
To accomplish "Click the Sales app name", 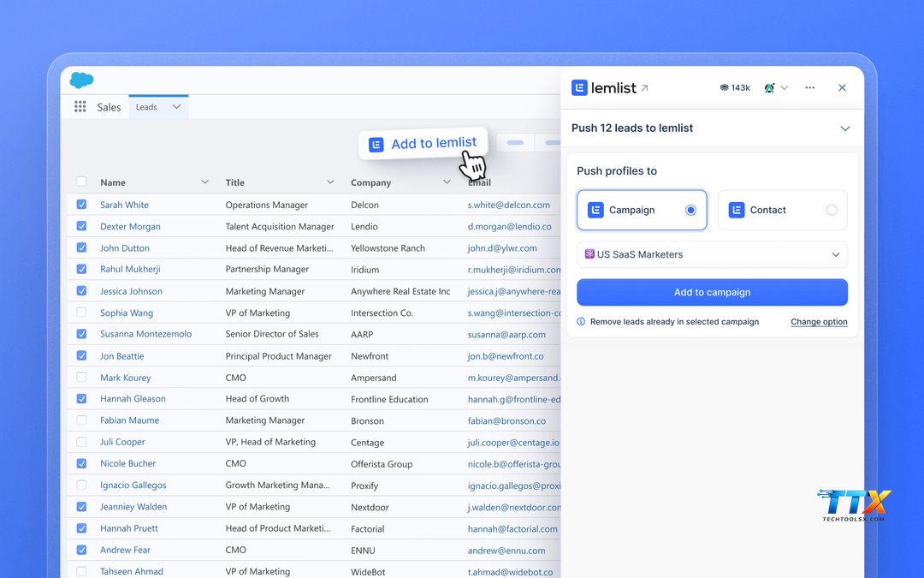I will (109, 107).
